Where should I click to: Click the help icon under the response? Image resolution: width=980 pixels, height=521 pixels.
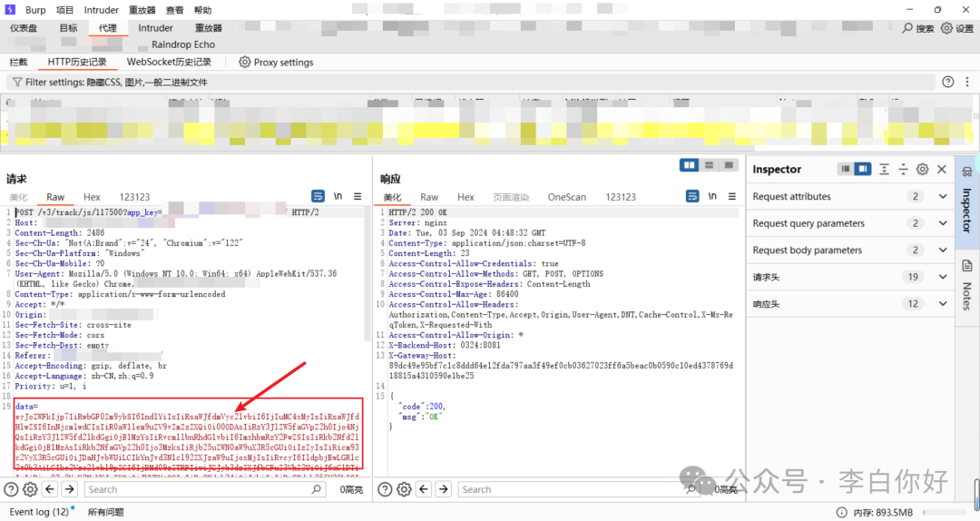point(385,489)
